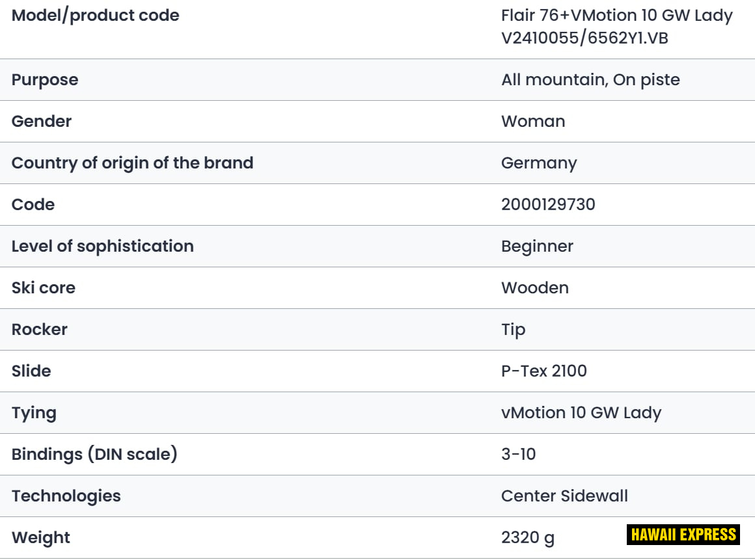Click the Bindings (DIN scale) label
This screenshot has width=755, height=560.
coord(94,455)
